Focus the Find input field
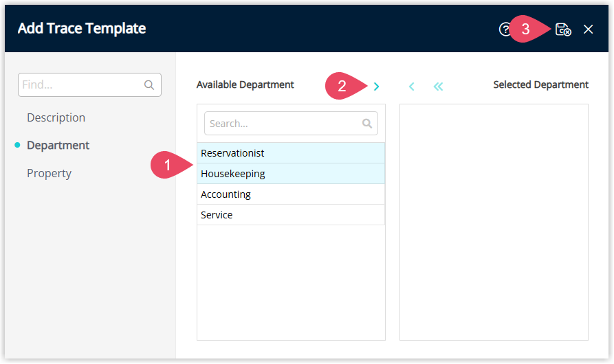614x364 pixels. pyautogui.click(x=89, y=85)
